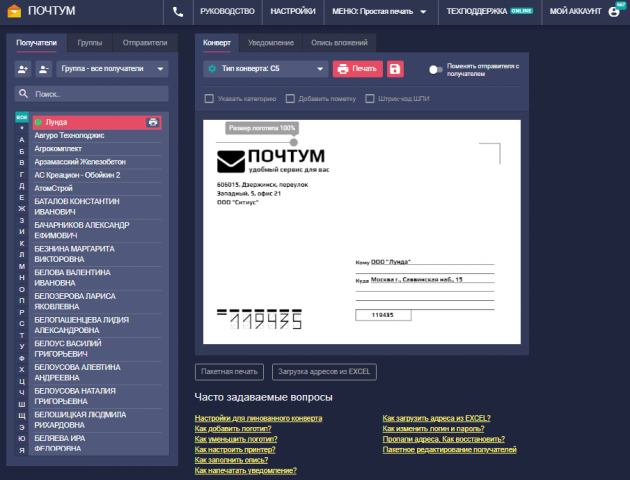Select the Опись вложений tab
The height and width of the screenshot is (480, 630).
point(339,43)
